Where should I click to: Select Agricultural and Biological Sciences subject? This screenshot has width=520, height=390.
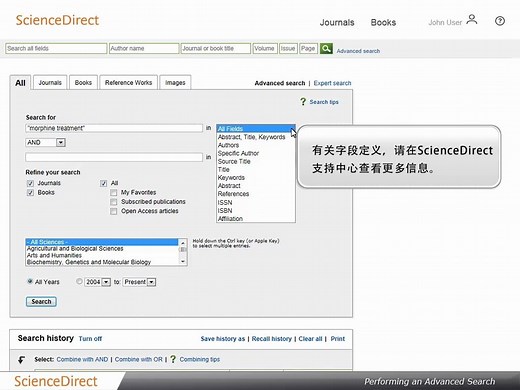(102, 249)
